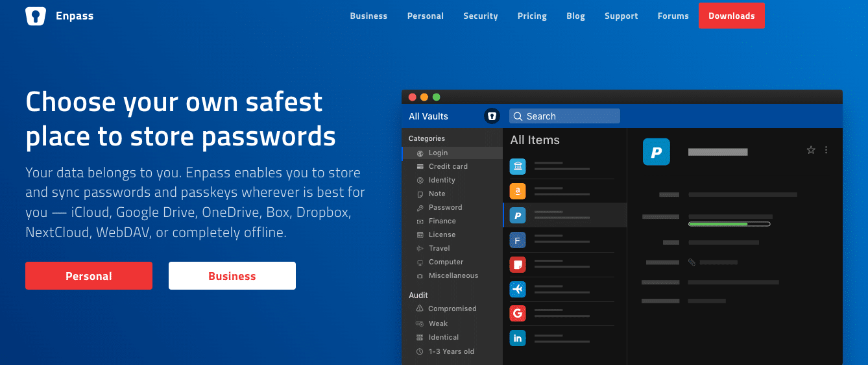868x365 pixels.
Task: Select the PayPal item in All Items list
Action: (565, 215)
